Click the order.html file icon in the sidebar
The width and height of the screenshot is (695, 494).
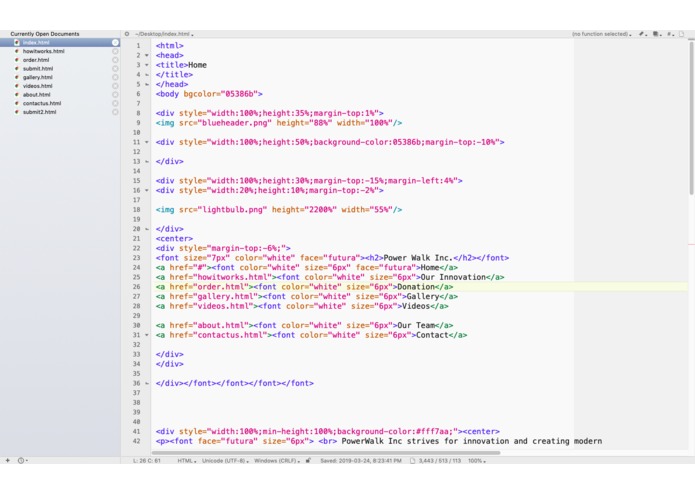[16, 60]
